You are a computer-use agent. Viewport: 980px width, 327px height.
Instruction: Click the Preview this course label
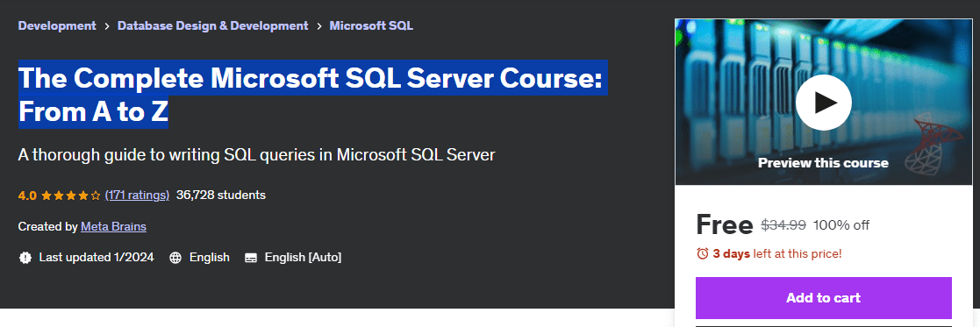coord(822,163)
